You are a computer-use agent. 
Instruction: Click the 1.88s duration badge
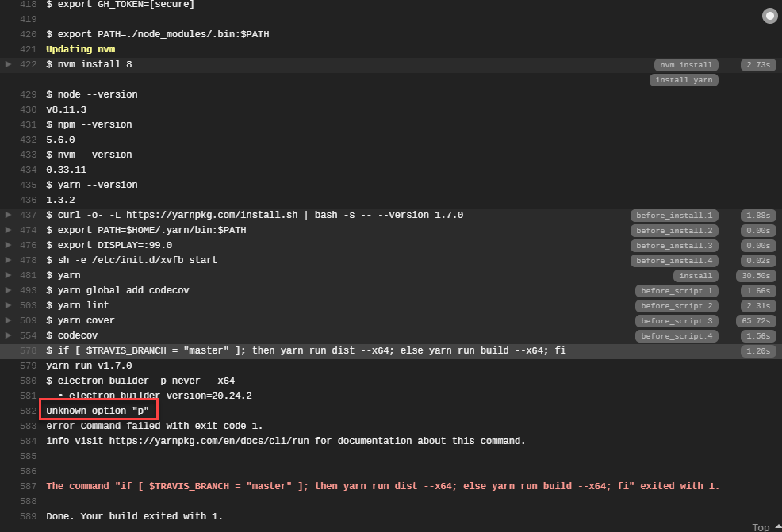point(758,216)
